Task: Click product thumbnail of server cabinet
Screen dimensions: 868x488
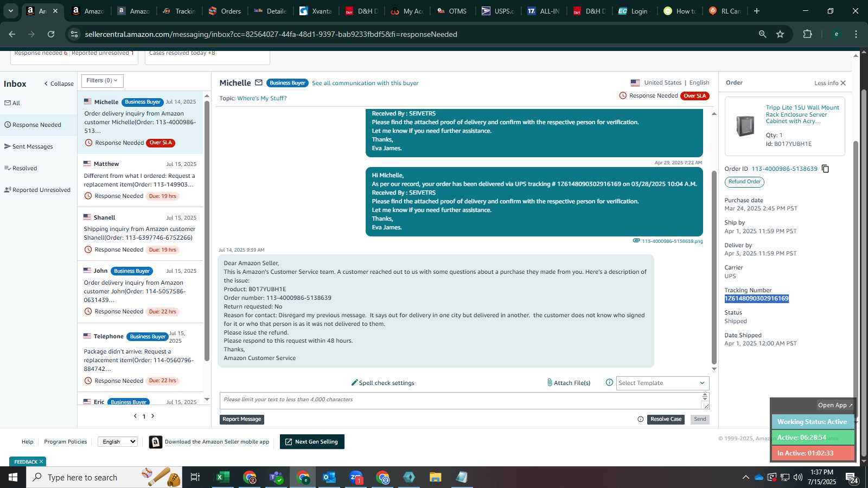Action: 745,126
